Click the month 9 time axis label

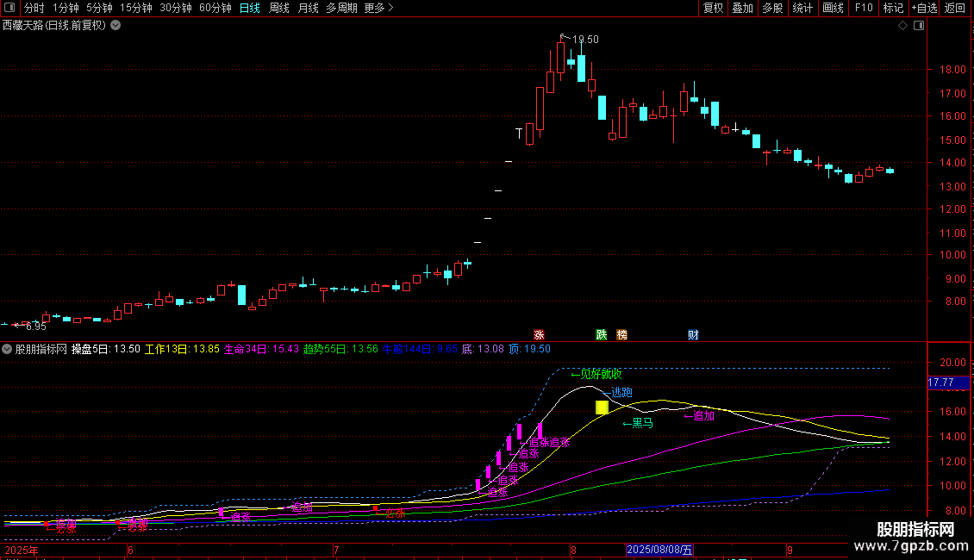point(790,550)
